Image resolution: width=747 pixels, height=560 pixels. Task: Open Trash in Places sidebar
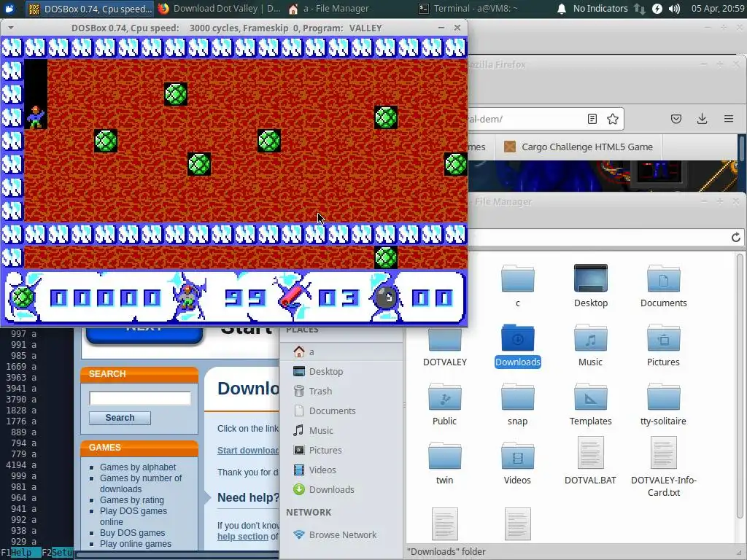(x=341, y=391)
